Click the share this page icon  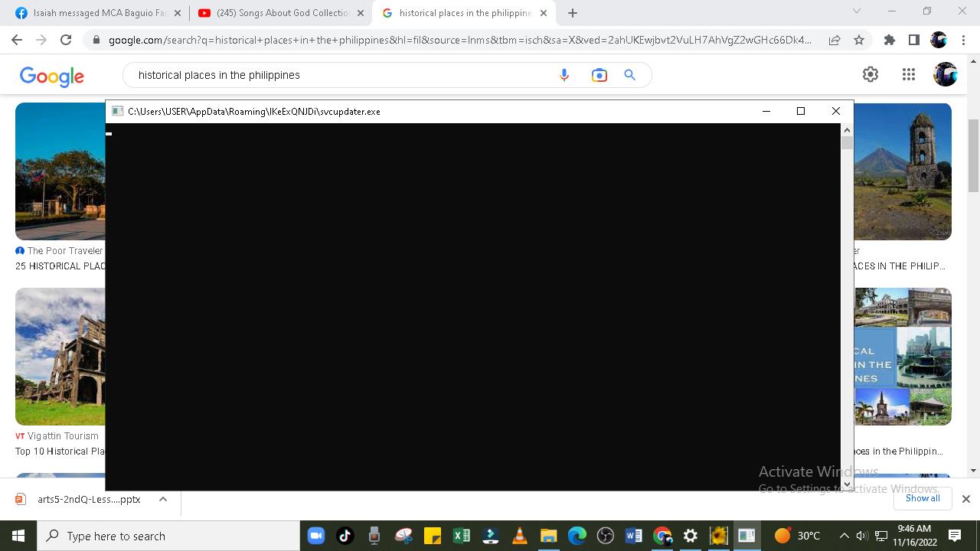click(835, 40)
